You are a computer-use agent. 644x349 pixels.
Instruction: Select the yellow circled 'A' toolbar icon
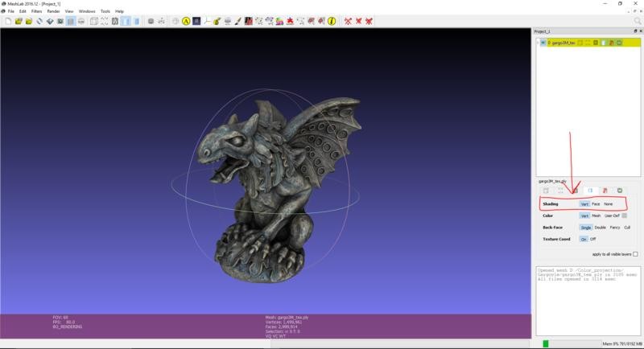186,21
